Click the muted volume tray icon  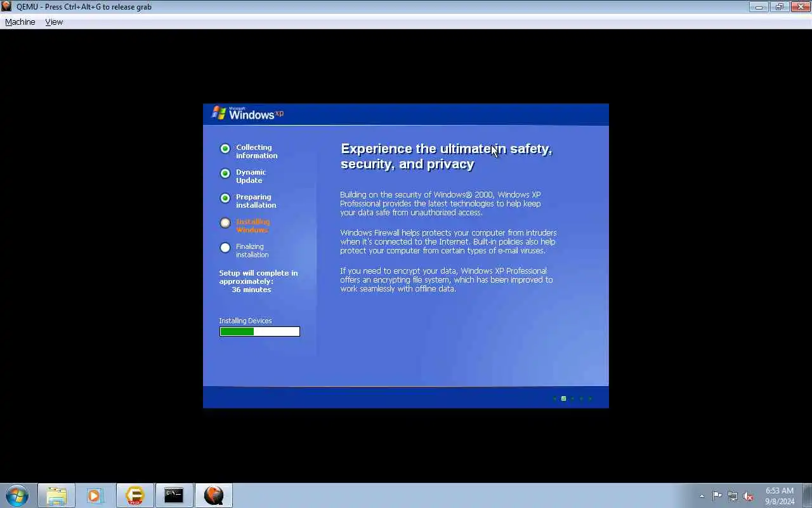coord(748,496)
